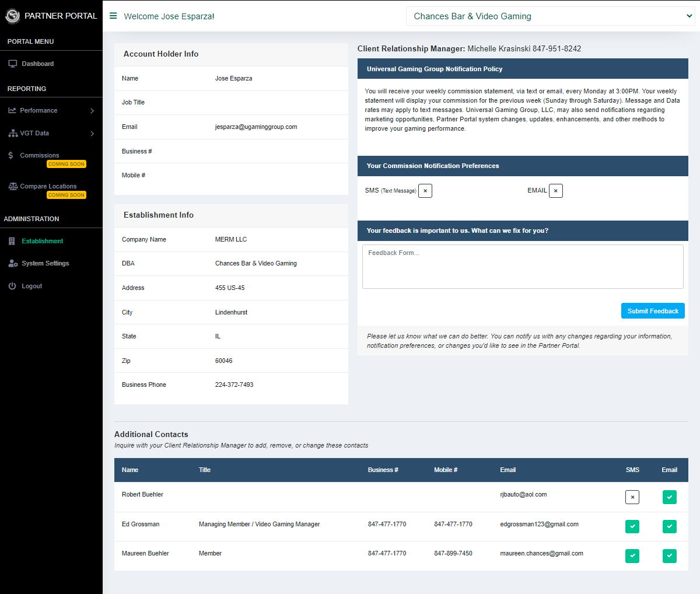Click the address 455 US-45

(230, 288)
